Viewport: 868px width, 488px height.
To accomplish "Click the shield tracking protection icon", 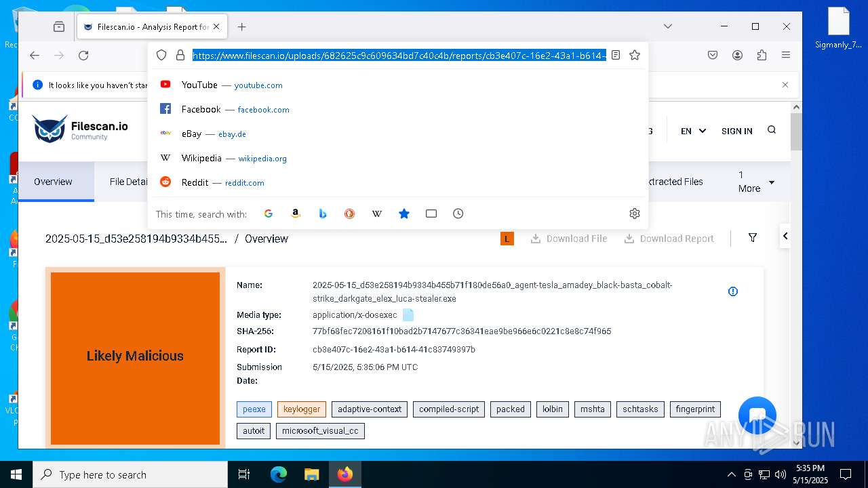I will tap(161, 56).
